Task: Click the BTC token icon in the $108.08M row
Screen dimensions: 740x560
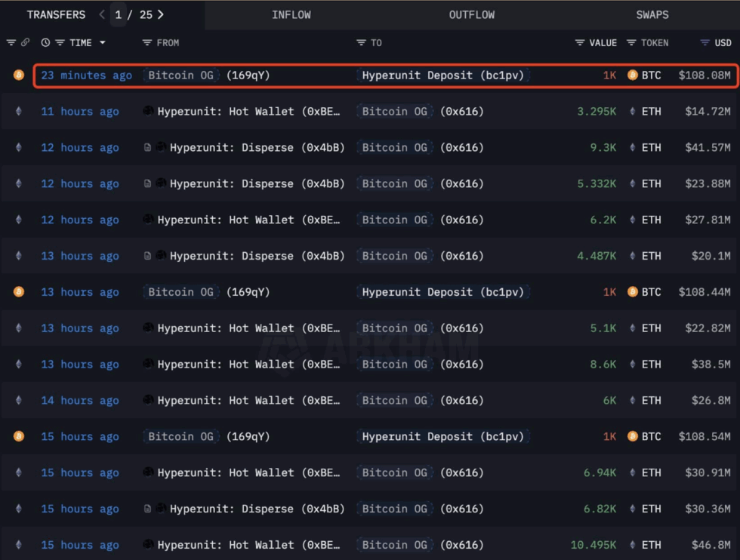Action: 633,75
